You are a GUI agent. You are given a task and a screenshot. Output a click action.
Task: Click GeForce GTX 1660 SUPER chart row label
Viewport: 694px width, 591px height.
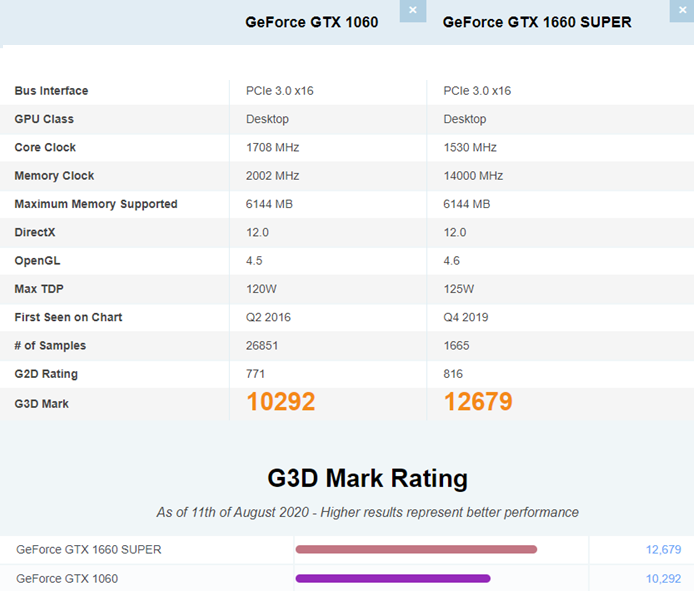pyautogui.click(x=89, y=549)
